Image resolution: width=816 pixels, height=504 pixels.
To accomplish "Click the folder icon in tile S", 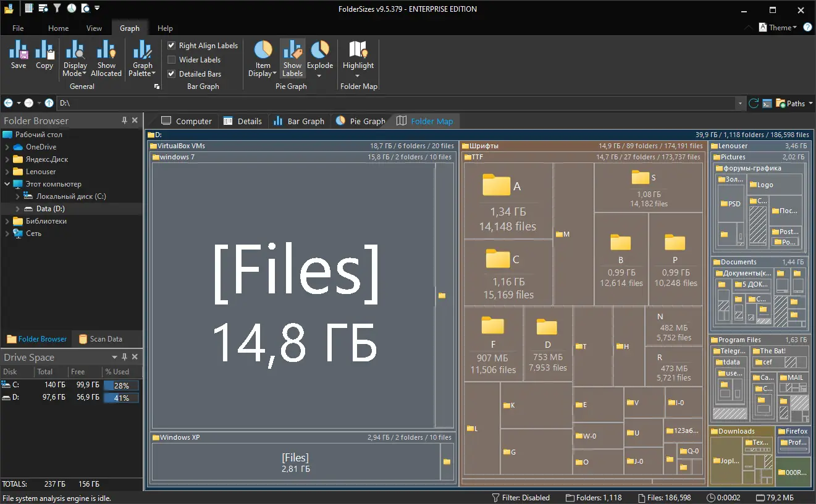I will tap(640, 178).
